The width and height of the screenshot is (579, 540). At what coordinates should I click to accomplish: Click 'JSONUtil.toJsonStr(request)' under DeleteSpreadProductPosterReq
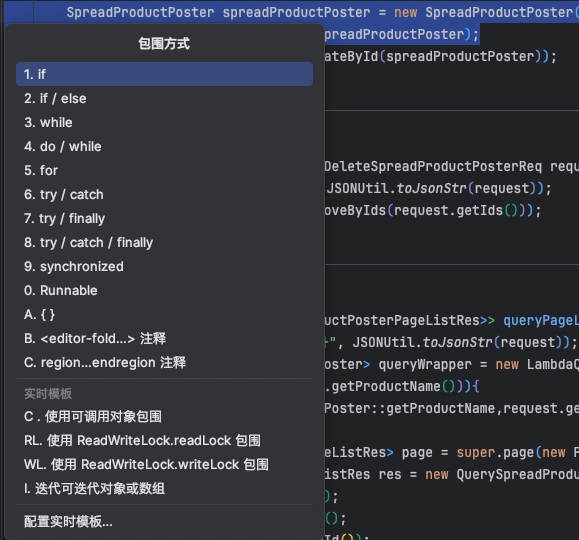[x=432, y=189]
